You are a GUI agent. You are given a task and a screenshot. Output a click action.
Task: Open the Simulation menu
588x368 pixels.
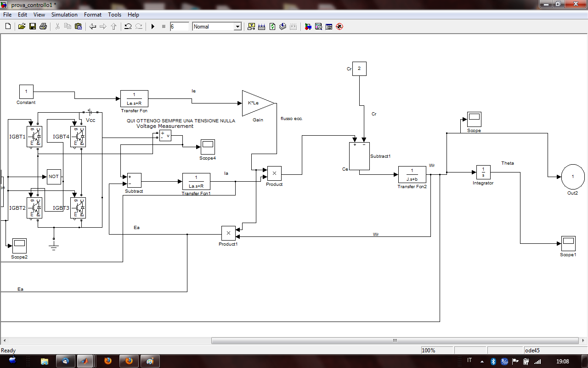[x=64, y=15]
